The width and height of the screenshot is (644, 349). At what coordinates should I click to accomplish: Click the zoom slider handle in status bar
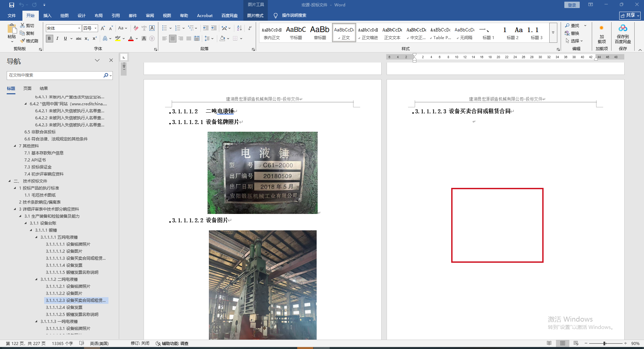pyautogui.click(x=605, y=343)
